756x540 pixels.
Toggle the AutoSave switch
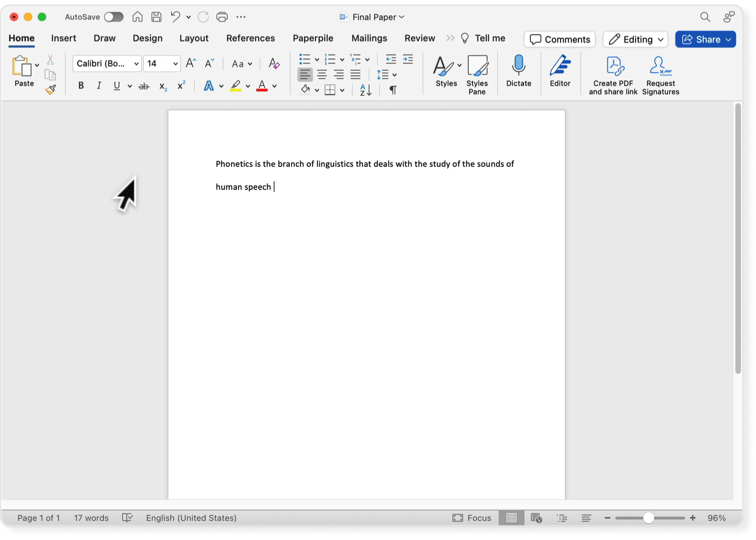point(113,17)
